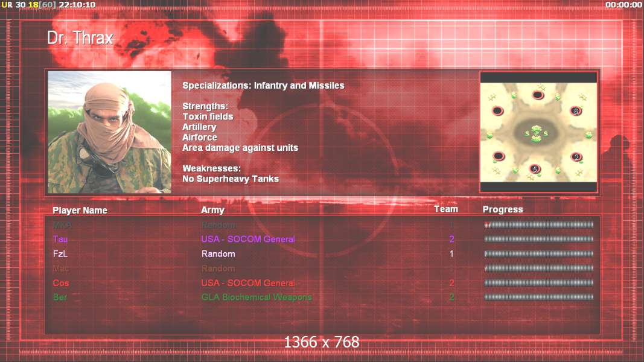Click the Dr. Thrax general portrait

tap(110, 132)
